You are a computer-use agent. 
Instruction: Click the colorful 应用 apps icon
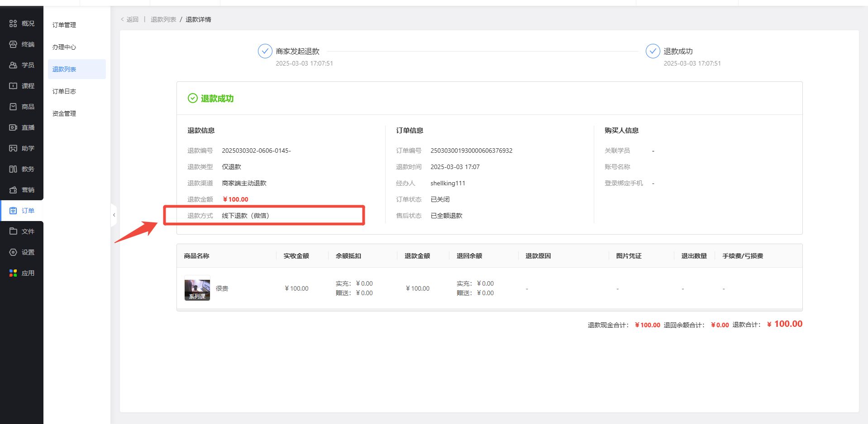[x=13, y=273]
